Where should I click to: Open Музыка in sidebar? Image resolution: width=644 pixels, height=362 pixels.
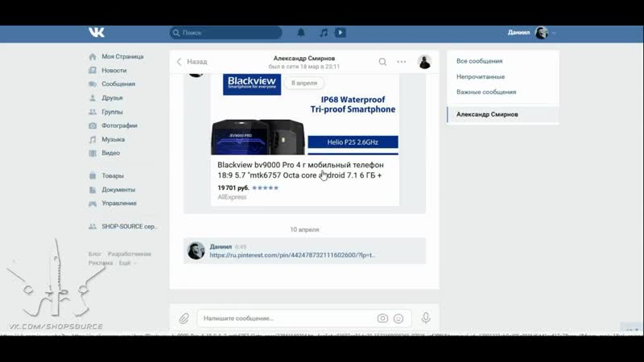(x=114, y=139)
